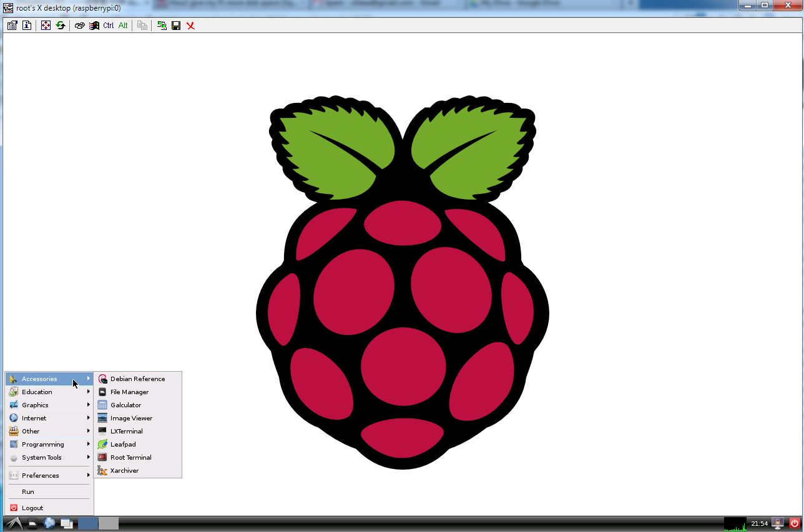This screenshot has width=804, height=532.
Task: Toggle the Alt key toolbar button
Action: 123,26
